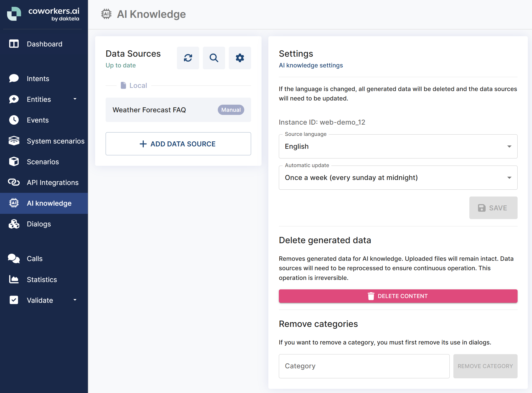Open the data sources search icon
532x393 pixels.
click(214, 58)
